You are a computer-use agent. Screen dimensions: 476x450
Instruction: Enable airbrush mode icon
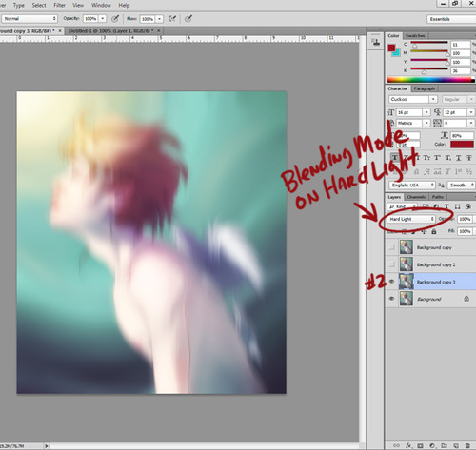point(172,19)
